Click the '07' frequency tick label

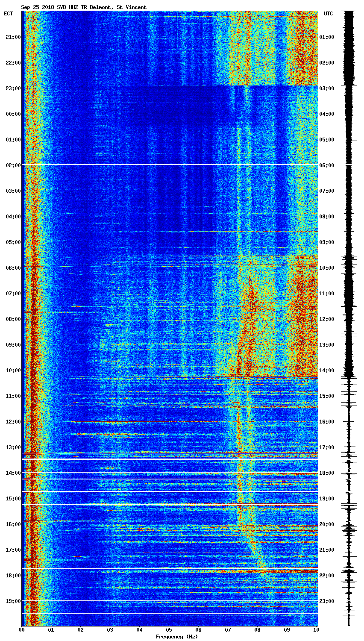[228, 630]
